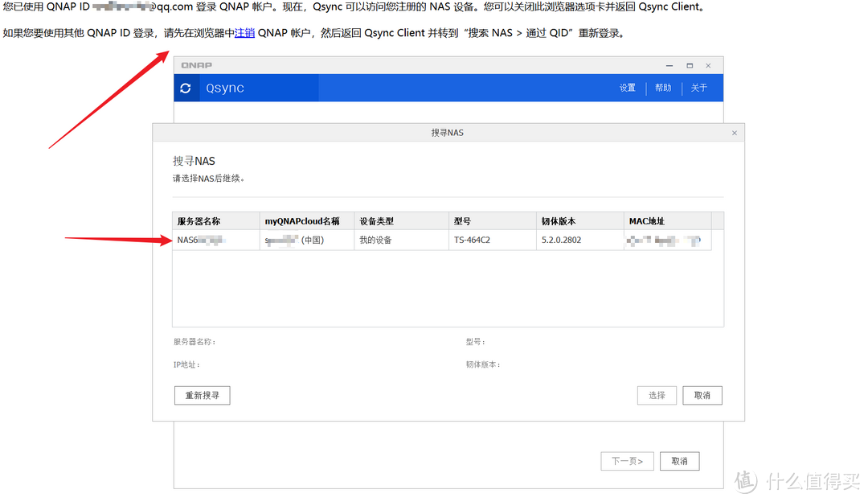
Task: Click the MAC地址 column header
Action: (648, 220)
